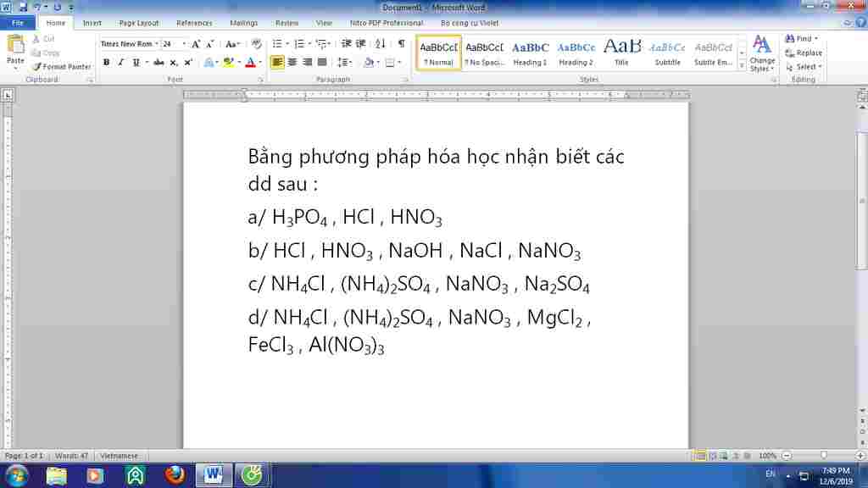Apply subscript formatting
Image resolution: width=868 pixels, height=488 pixels.
click(x=173, y=62)
